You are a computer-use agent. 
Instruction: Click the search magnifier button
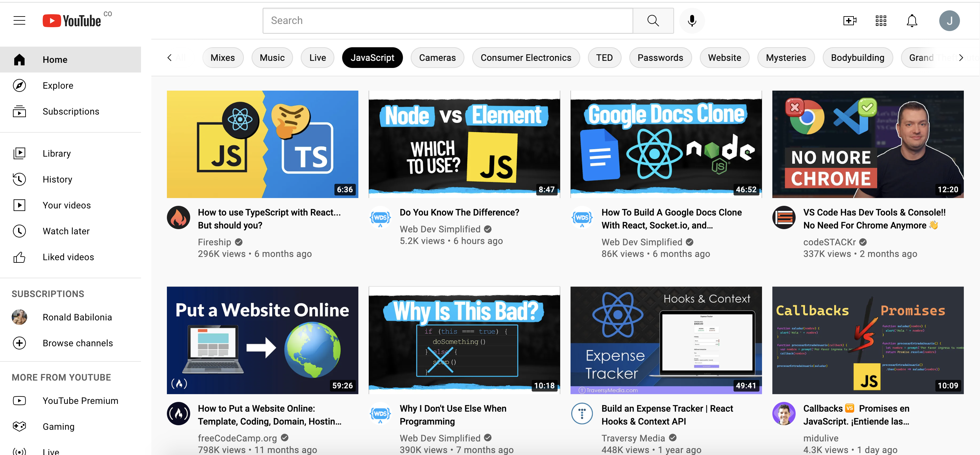click(653, 21)
